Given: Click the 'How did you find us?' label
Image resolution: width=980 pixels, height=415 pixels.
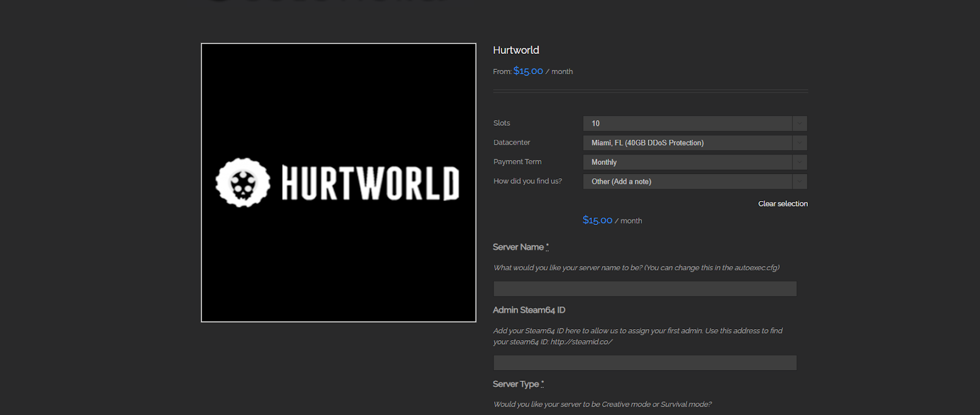Looking at the screenshot, I should [x=527, y=181].
